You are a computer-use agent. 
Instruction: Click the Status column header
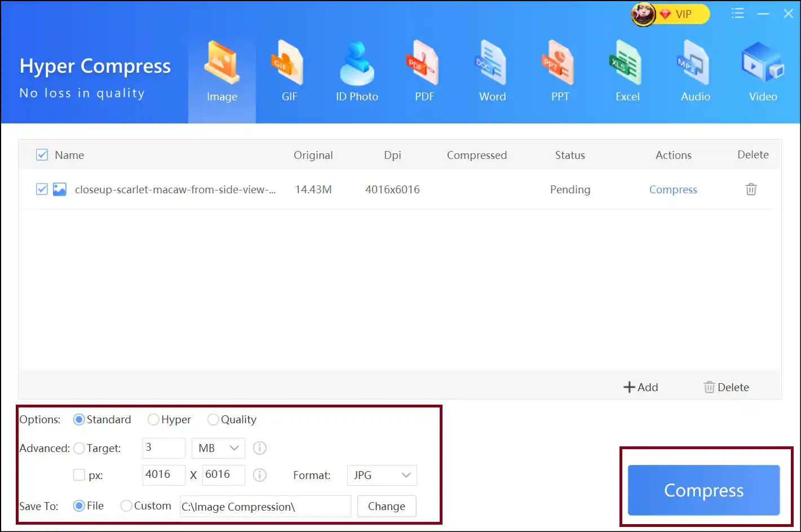570,155
